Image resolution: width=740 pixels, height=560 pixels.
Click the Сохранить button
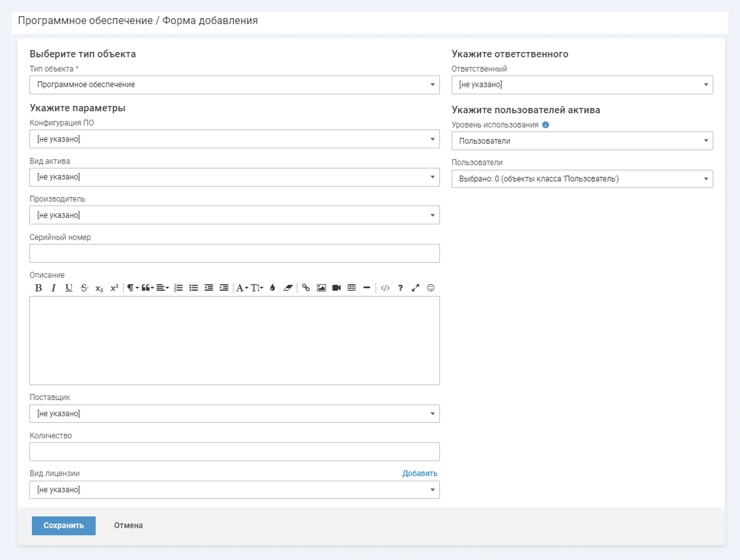[x=64, y=526]
